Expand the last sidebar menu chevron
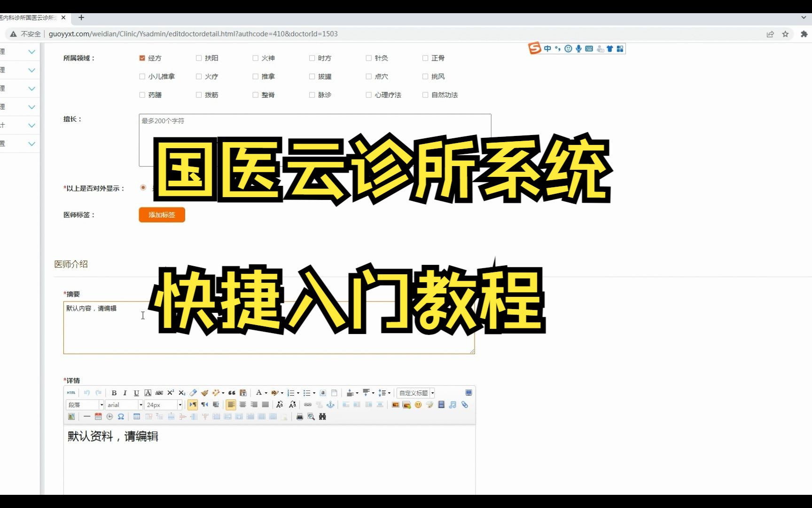 [x=31, y=144]
